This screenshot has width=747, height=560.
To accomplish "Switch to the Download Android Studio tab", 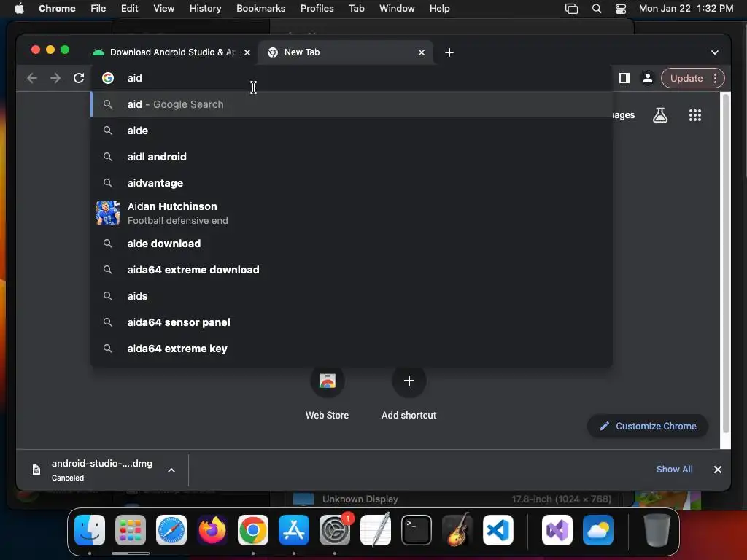I will point(172,52).
